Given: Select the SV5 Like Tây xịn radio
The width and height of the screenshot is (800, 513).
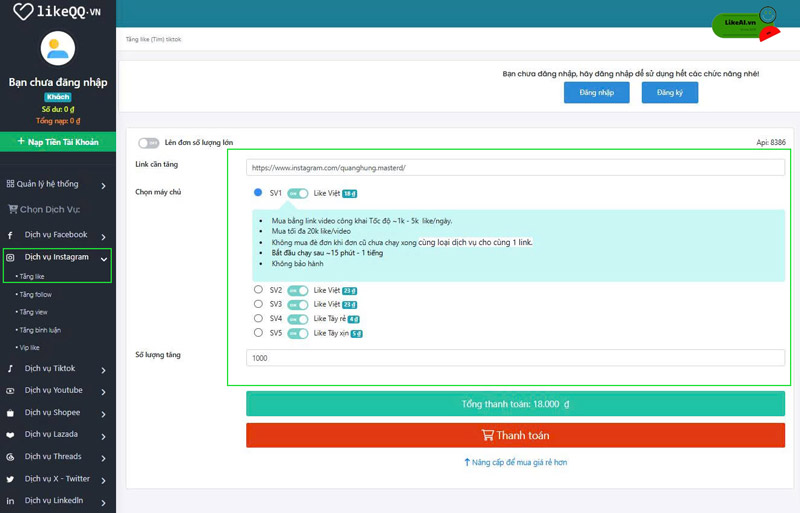Looking at the screenshot, I should tap(258, 332).
